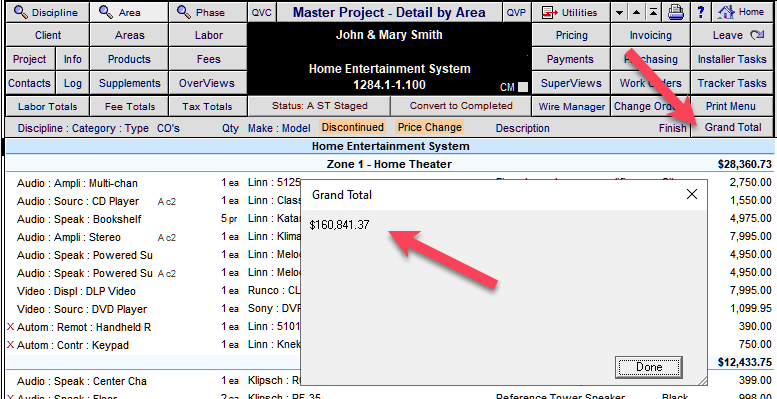Show Labor Totals
The height and width of the screenshot is (399, 777).
tap(48, 106)
